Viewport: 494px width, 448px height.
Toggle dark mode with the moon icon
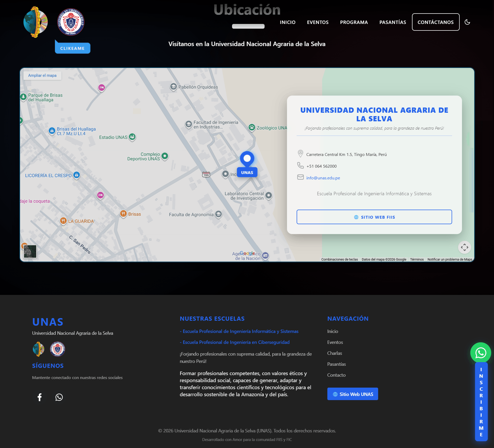pos(467,22)
